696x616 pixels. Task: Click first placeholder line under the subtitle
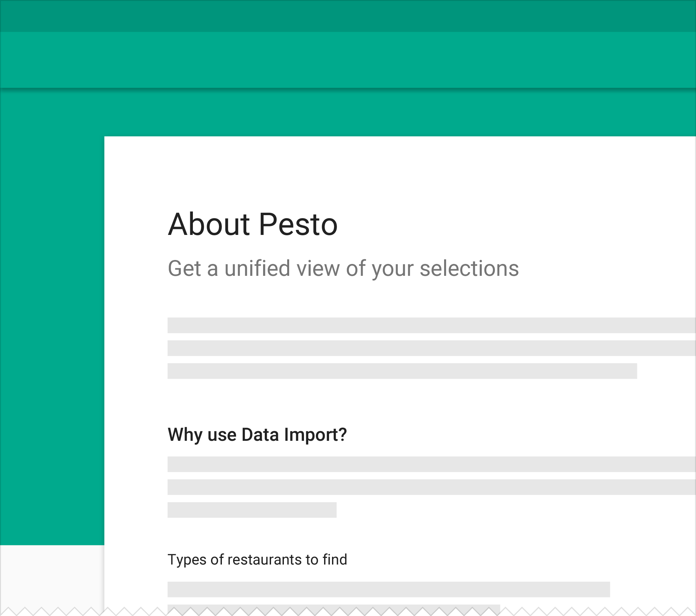tap(432, 325)
